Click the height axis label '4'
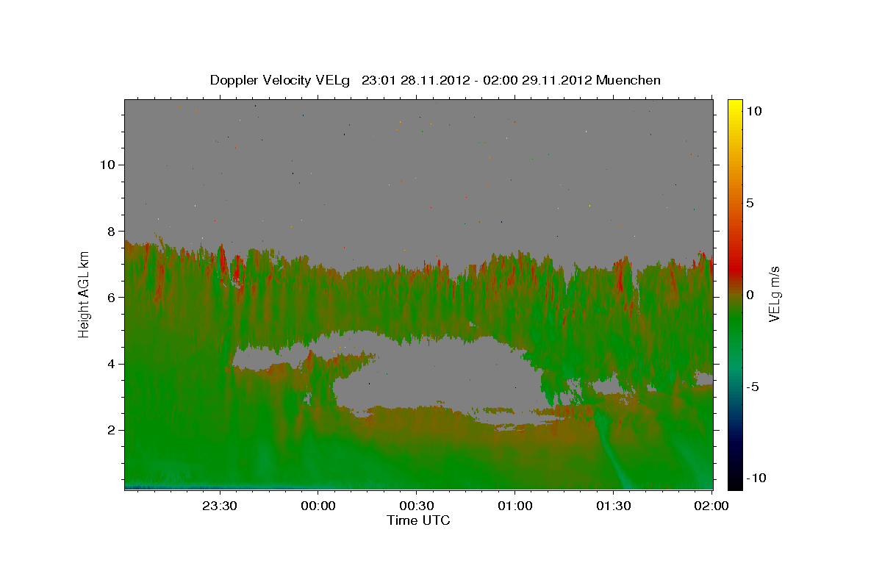This screenshot has height=588, width=882. [110, 364]
